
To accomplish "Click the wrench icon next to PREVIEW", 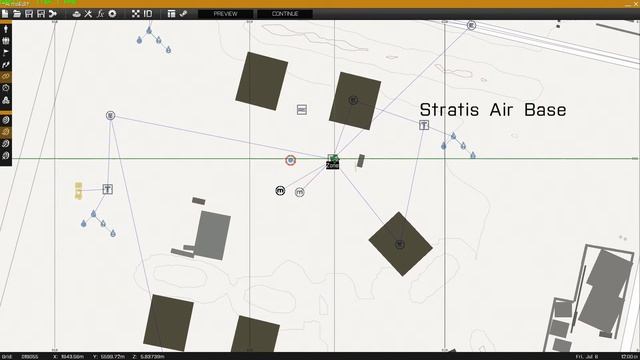I will pos(183,14).
